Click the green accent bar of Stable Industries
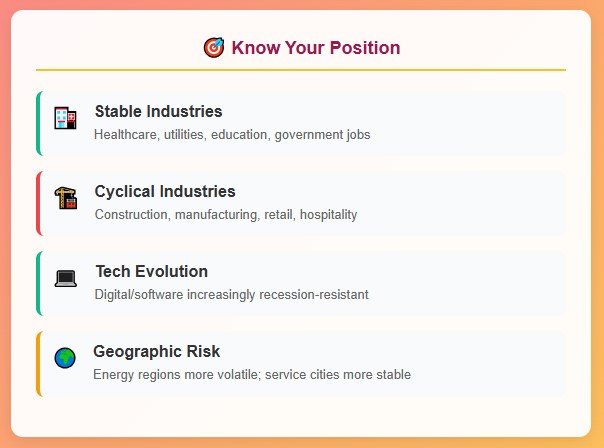The width and height of the screenshot is (604, 448). pos(38,123)
